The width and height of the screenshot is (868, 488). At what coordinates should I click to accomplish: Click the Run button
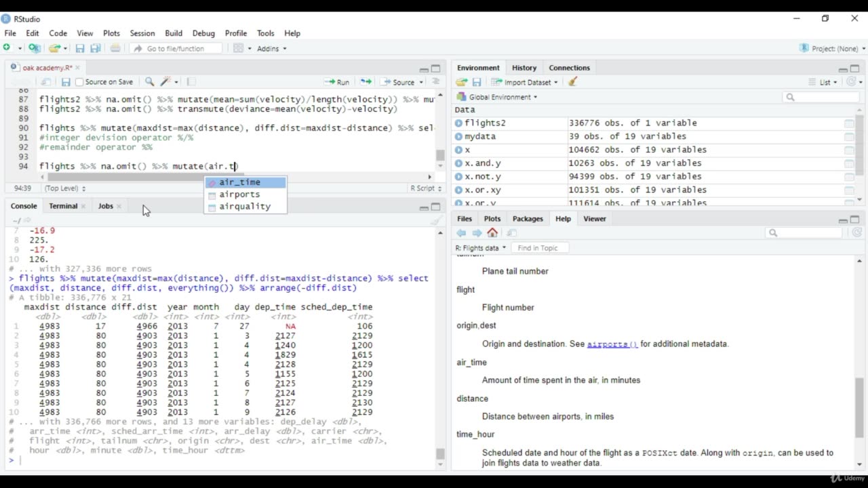[x=338, y=82]
